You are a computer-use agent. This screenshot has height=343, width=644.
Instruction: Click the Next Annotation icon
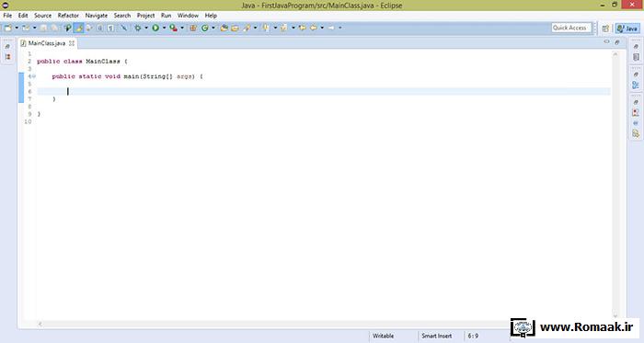(x=266, y=28)
